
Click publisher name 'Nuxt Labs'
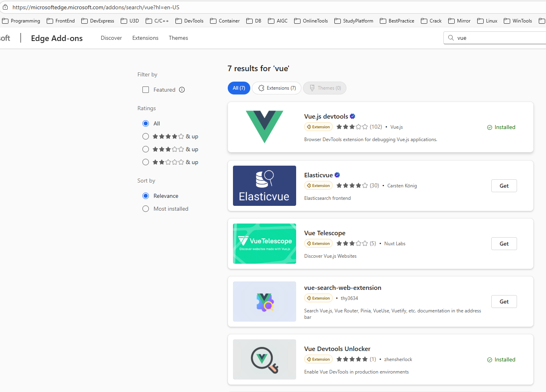coord(395,243)
